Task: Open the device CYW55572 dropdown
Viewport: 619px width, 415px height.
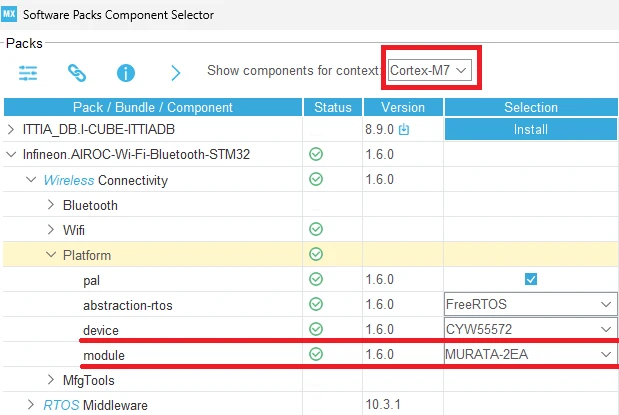Action: [x=530, y=330]
